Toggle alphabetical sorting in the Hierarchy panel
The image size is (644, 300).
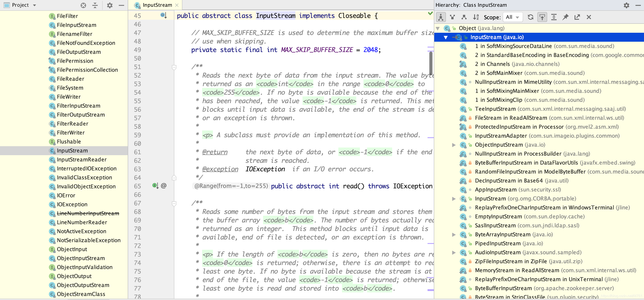(476, 17)
